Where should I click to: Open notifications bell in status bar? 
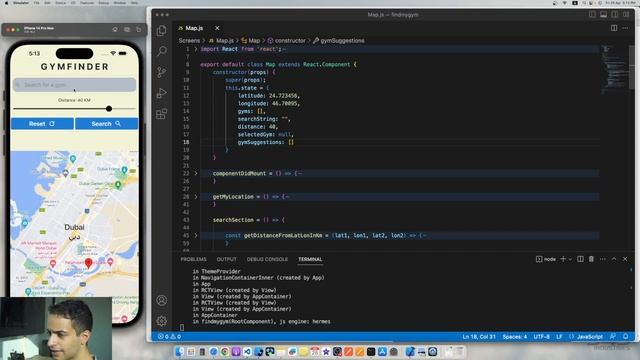[625, 337]
